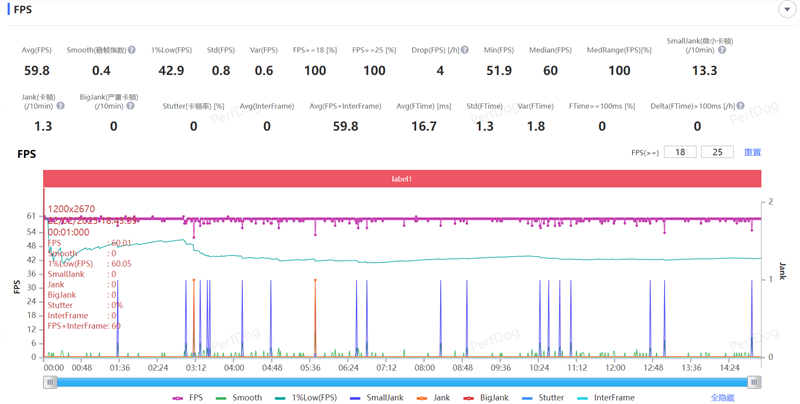Toggle the InterFrame legend entry
Viewport: 800px width, 404px height.
[604, 397]
